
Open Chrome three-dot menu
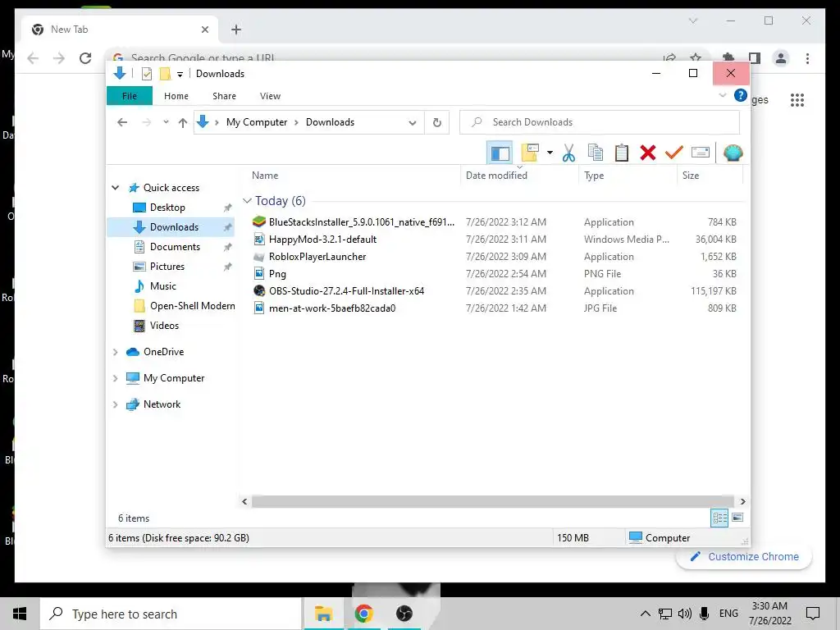(807, 58)
